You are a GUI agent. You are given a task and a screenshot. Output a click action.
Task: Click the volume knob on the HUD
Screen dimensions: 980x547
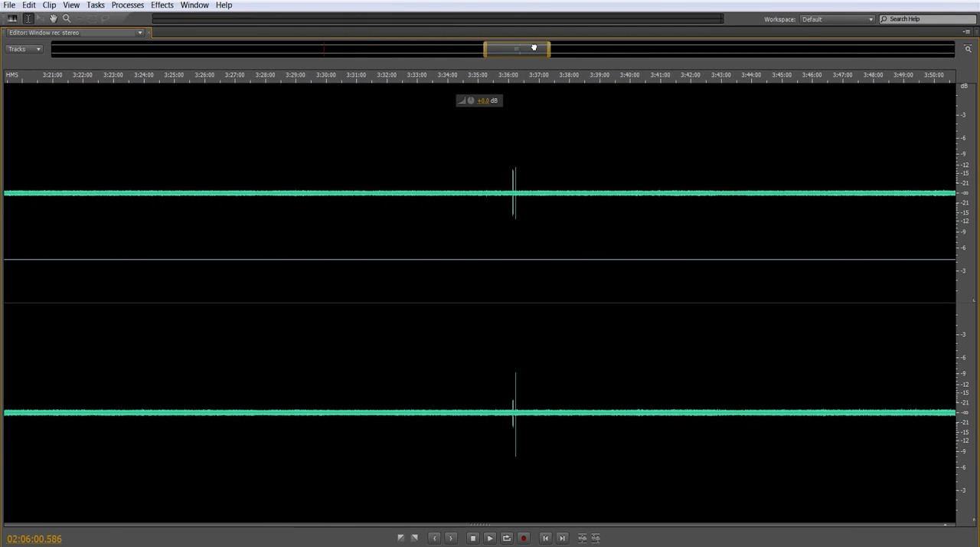pyautogui.click(x=470, y=100)
